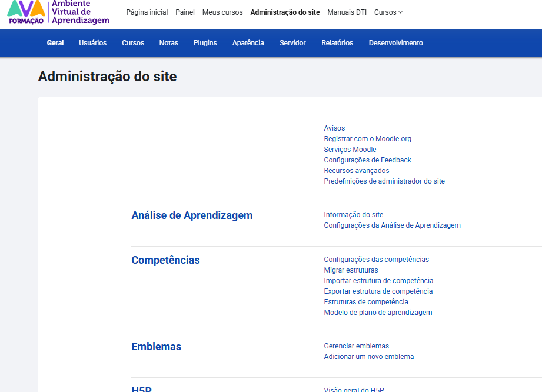Open Visão geral do H5P link
The height and width of the screenshot is (392, 542).
pyautogui.click(x=354, y=390)
